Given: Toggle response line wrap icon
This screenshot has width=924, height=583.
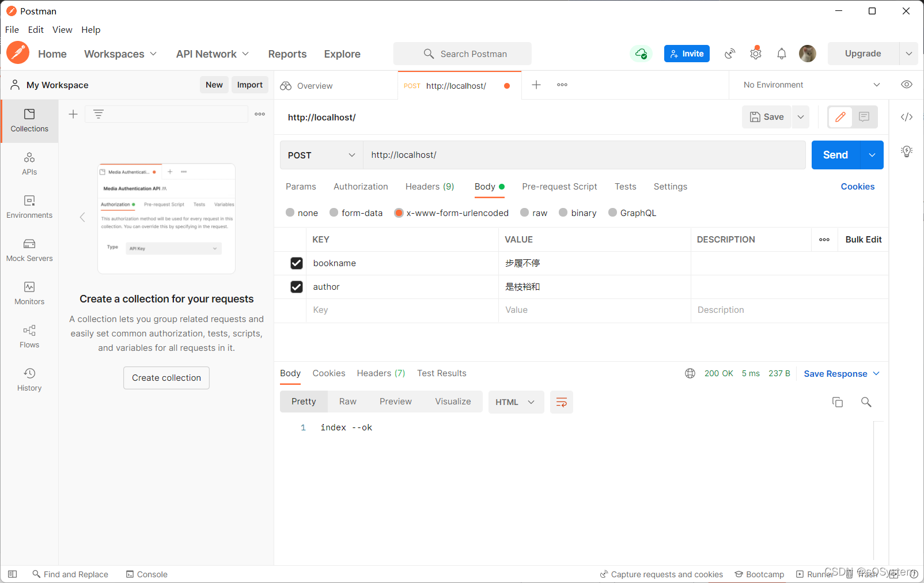Looking at the screenshot, I should point(562,402).
